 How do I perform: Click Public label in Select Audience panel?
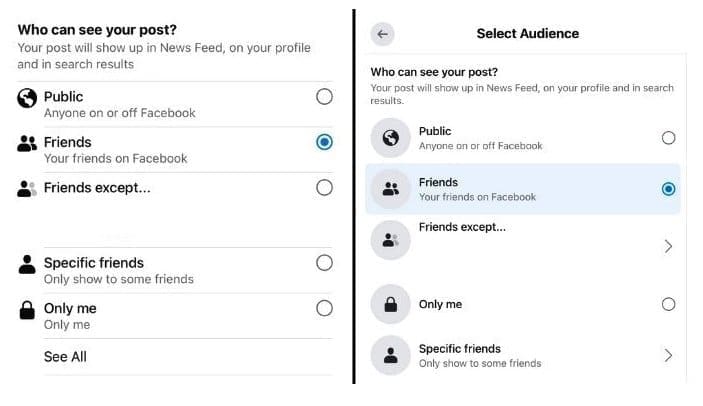[435, 131]
